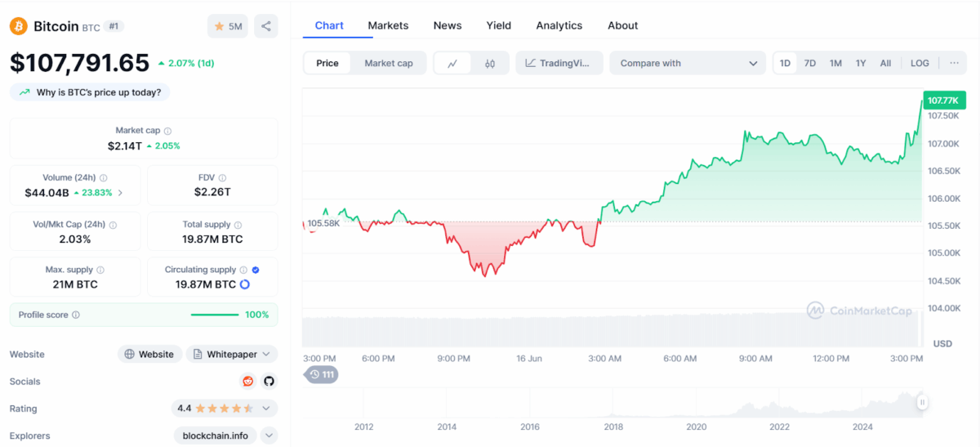Viewport: 980px width, 447px height.
Task: Click Why is BTC's price up today
Action: pyautogui.click(x=90, y=92)
